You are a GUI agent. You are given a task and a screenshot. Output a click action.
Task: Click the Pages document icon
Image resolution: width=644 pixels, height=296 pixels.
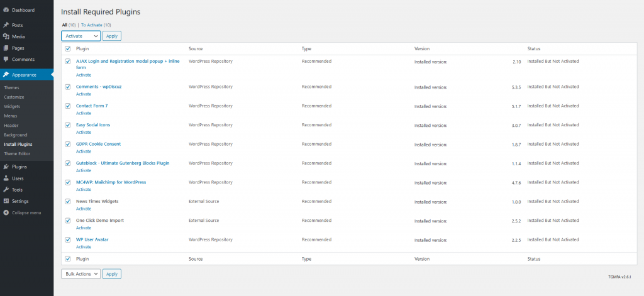(6, 48)
